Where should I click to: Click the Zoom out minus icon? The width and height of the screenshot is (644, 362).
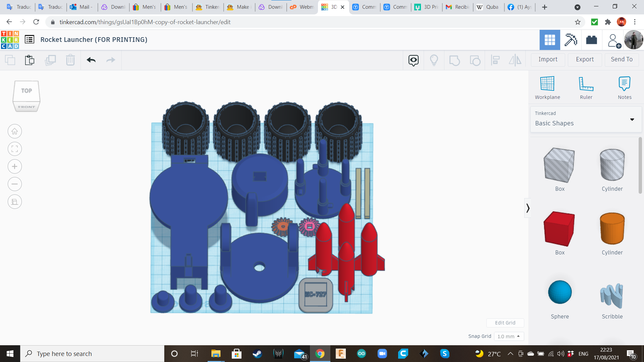[15, 184]
